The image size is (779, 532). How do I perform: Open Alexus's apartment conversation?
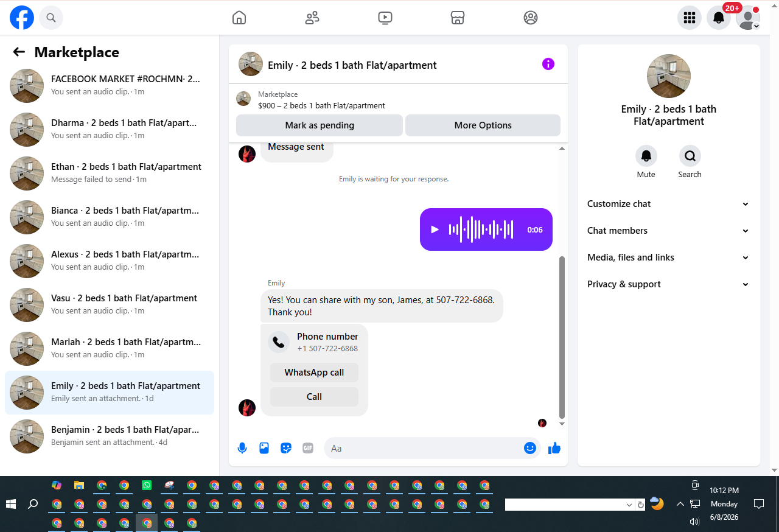pyautogui.click(x=110, y=261)
